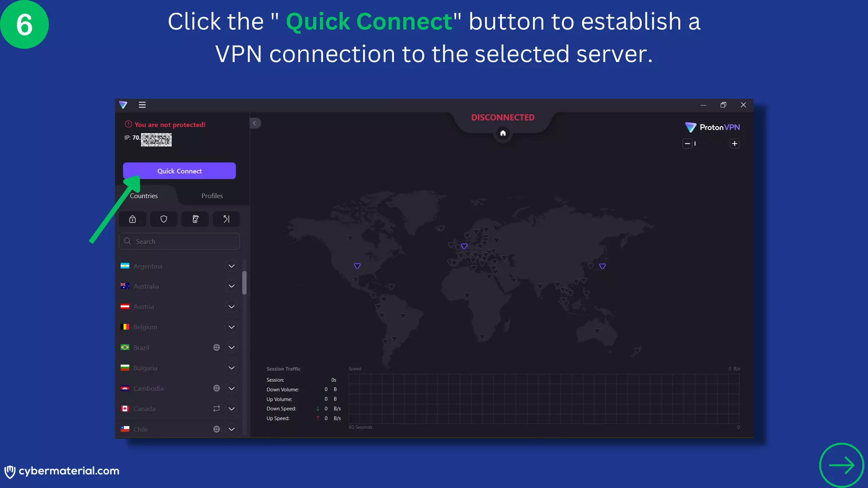Click the ProtonVPN logo in title bar
868x488 pixels.
tap(123, 105)
